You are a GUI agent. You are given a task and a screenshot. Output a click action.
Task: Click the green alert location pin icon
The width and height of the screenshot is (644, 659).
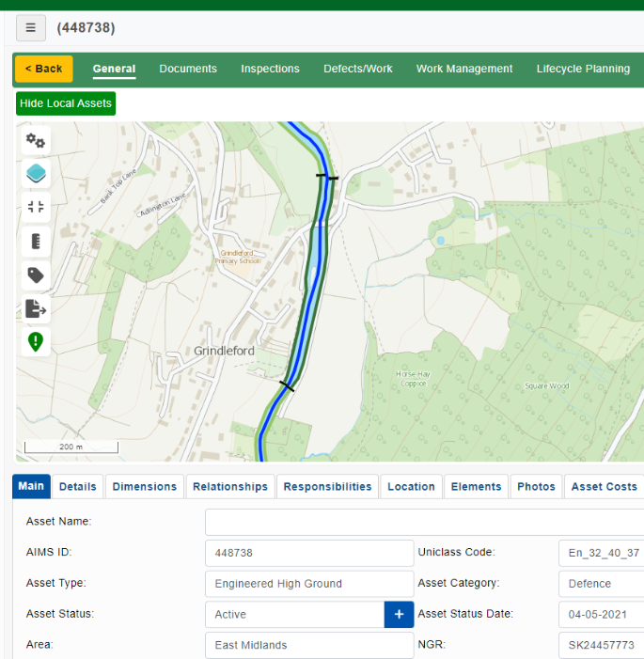(x=36, y=341)
